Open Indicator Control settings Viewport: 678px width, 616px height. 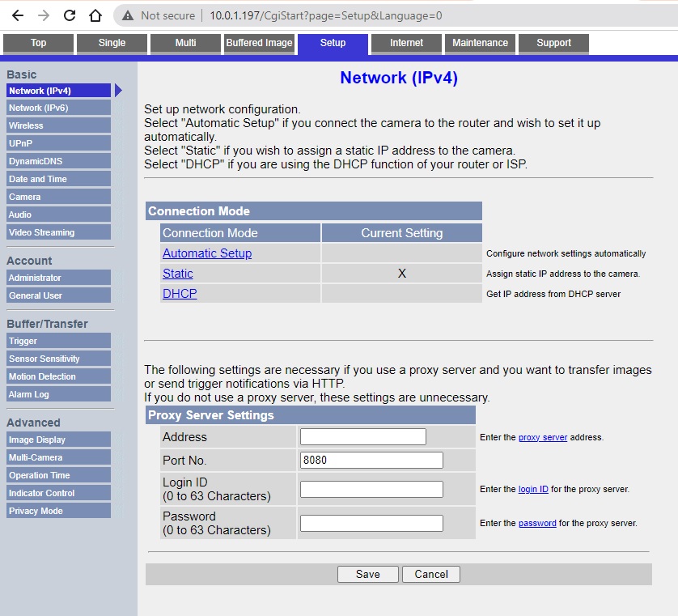click(59, 493)
